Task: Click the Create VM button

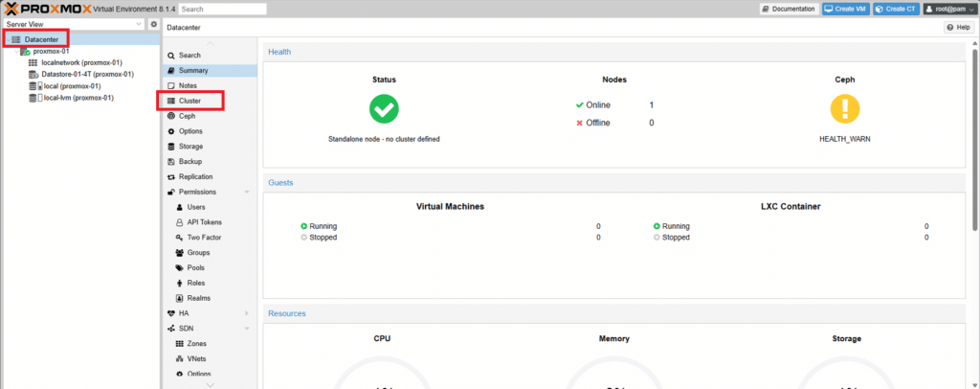Action: pyautogui.click(x=846, y=9)
